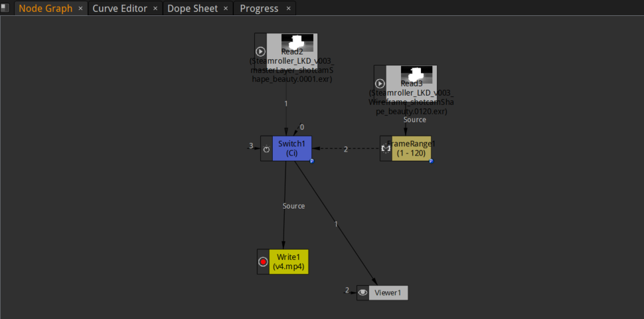The width and height of the screenshot is (644, 319).
Task: Click the Source label above FrameRange1
Action: point(415,120)
